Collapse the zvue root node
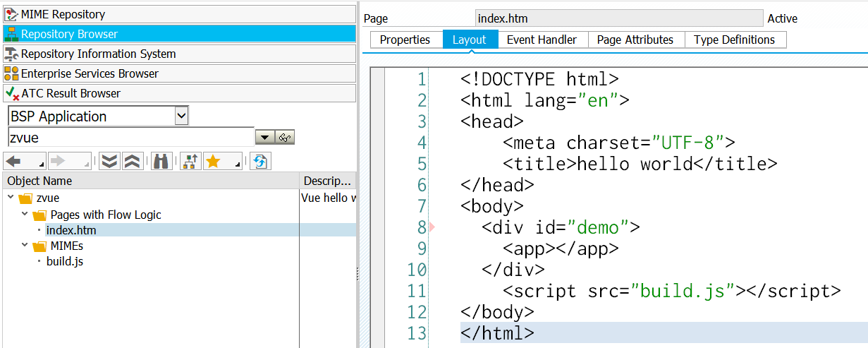Viewport: 868px width, 348px height. click(11, 198)
